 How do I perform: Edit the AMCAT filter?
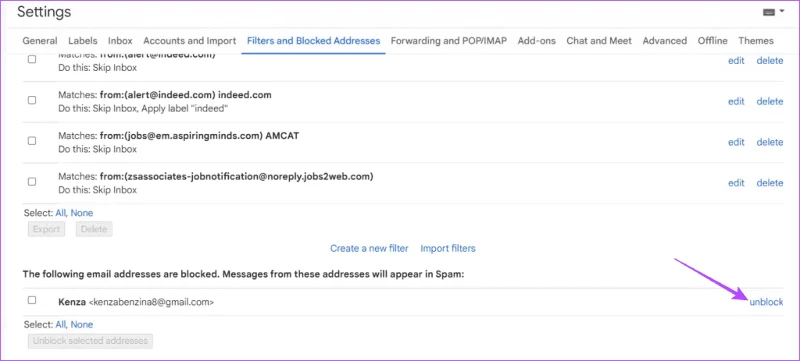(x=736, y=142)
